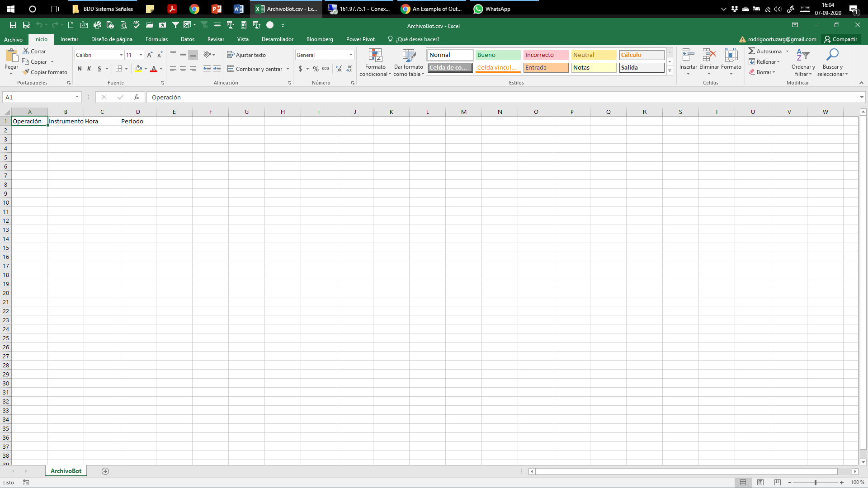Expand the formula bar
Viewport: 868px width, 488px height.
click(x=862, y=97)
